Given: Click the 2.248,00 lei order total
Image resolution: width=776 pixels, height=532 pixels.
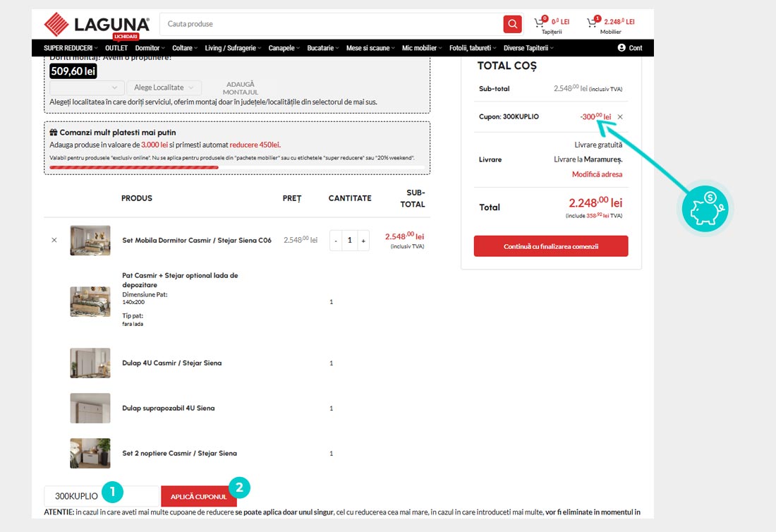Looking at the screenshot, I should tap(595, 202).
